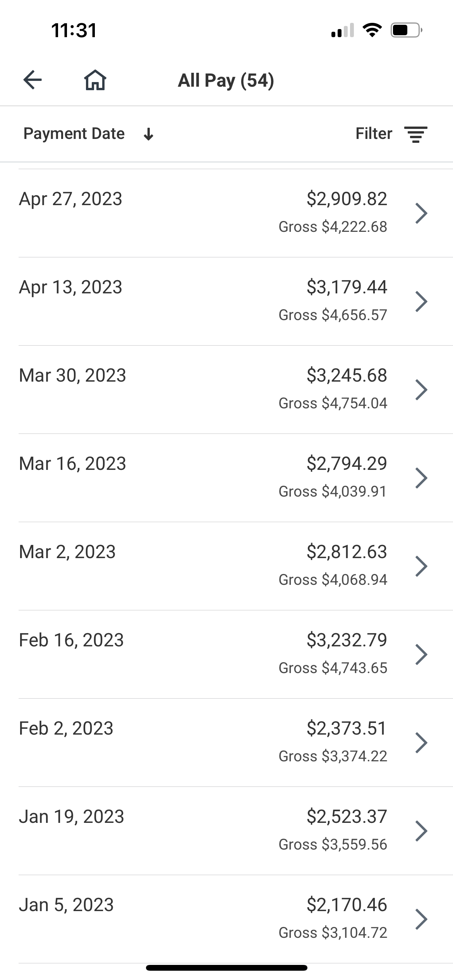453x980 pixels.
Task: Click the Payment Date sort label
Action: coord(74,134)
